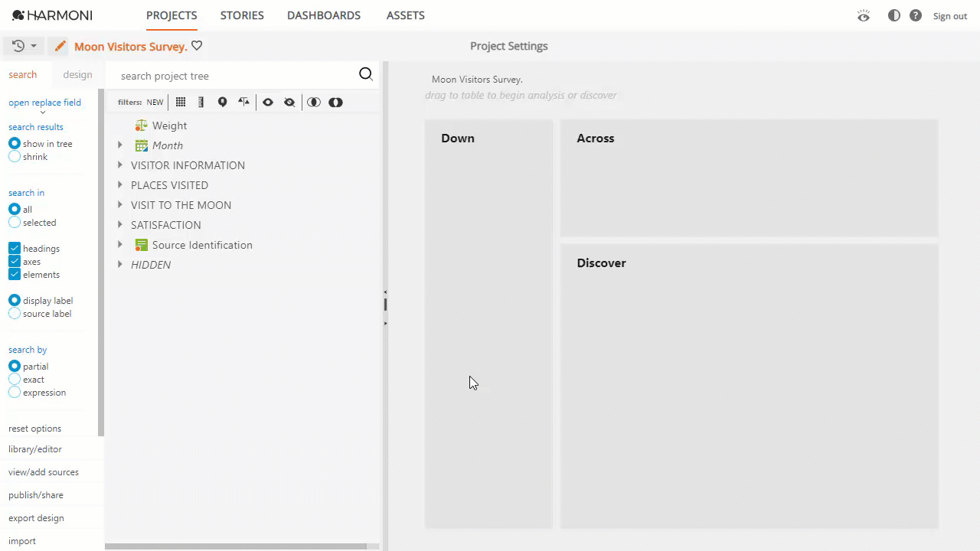Click the tree horizontal scrollbar
The height and width of the screenshot is (551, 980).
[237, 546]
